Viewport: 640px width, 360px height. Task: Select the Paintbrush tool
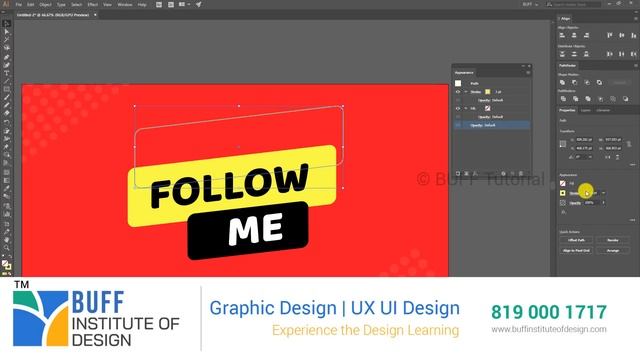pyautogui.click(x=7, y=98)
